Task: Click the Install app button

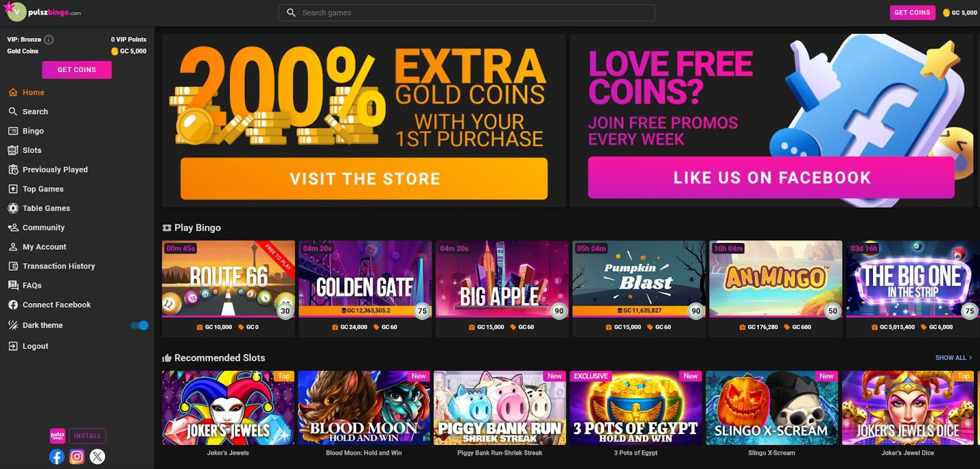Action: coord(88,436)
